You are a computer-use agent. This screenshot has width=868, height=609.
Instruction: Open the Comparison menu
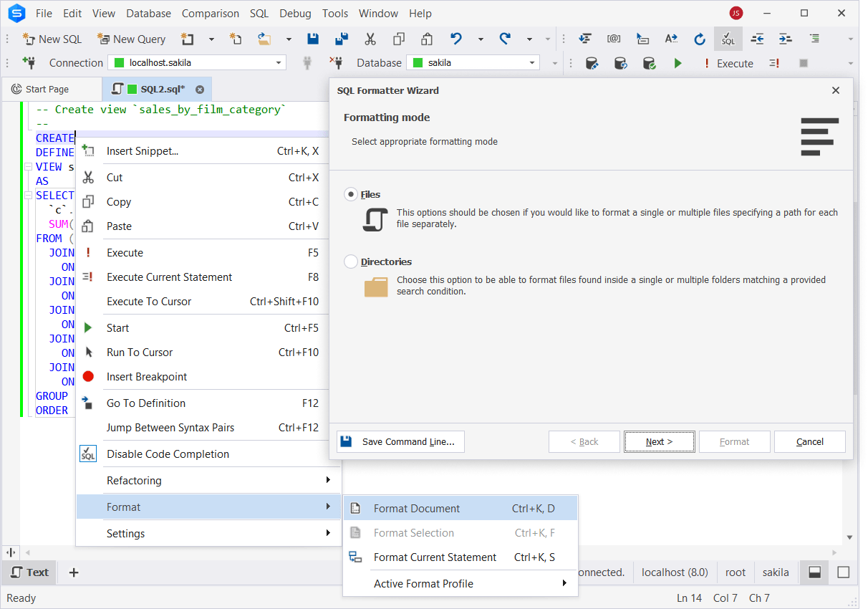click(x=210, y=13)
